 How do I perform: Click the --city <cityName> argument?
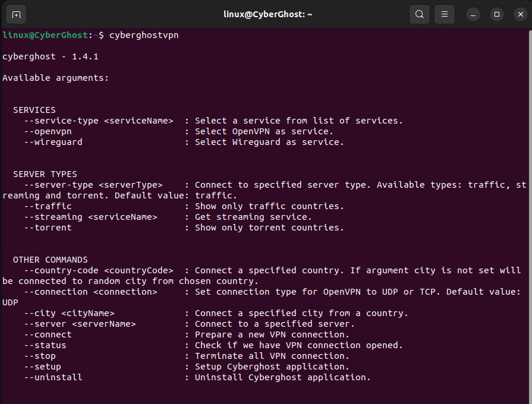69,313
